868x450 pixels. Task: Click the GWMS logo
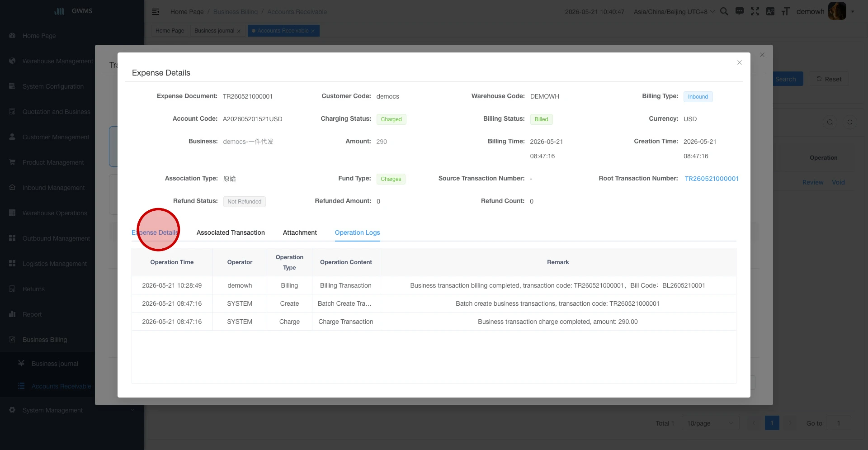pos(72,11)
